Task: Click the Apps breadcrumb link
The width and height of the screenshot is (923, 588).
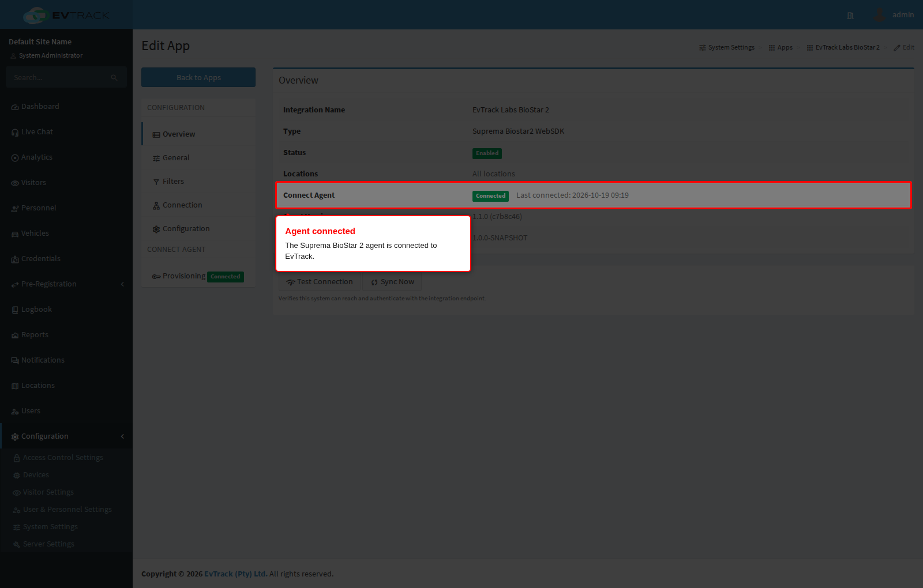Action: click(x=781, y=47)
